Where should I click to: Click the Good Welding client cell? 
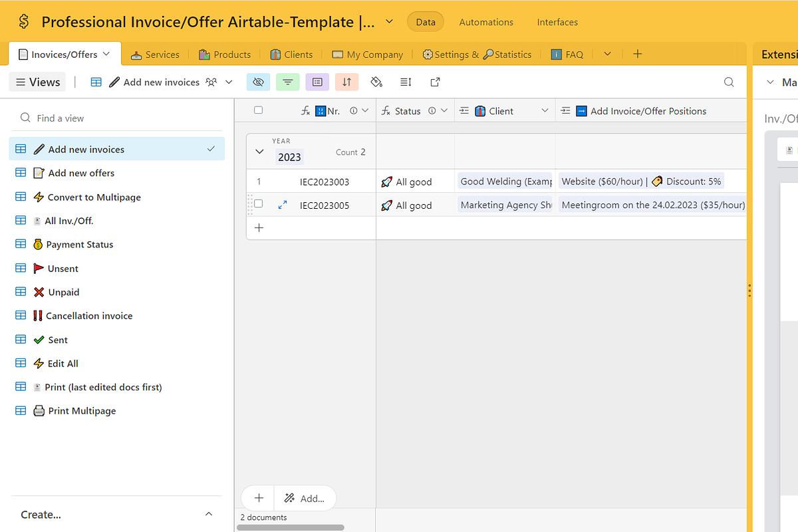pos(505,182)
